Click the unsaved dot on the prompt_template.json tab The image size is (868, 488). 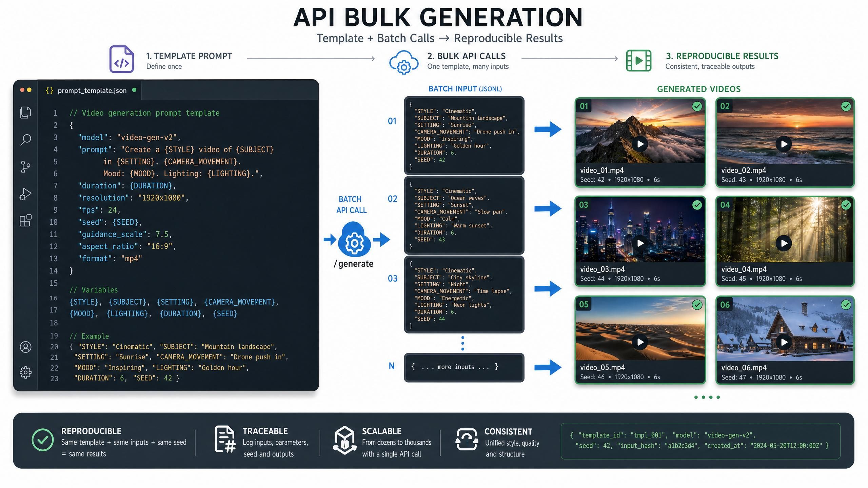pos(134,90)
